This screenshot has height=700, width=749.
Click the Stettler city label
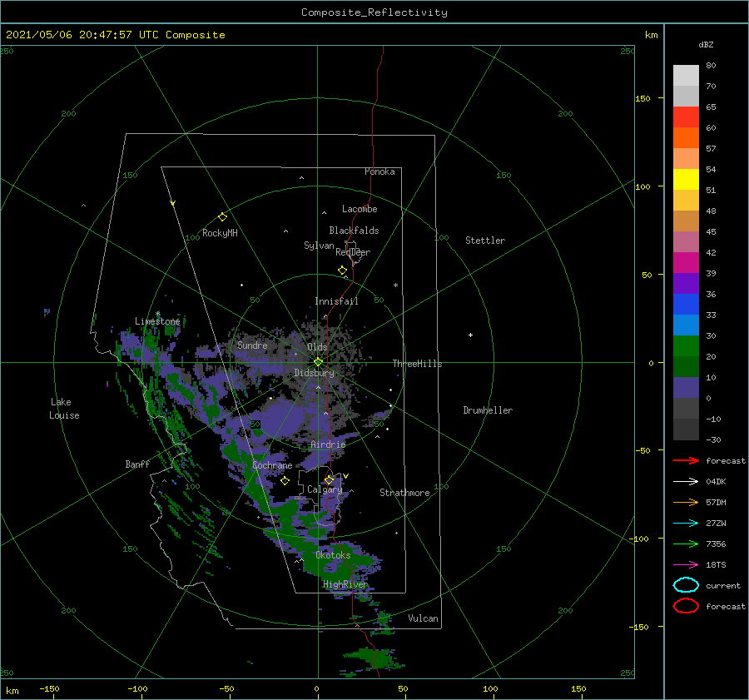click(x=485, y=241)
